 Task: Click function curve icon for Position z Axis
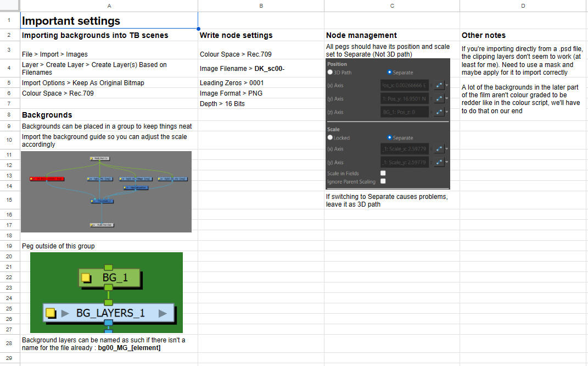point(438,112)
